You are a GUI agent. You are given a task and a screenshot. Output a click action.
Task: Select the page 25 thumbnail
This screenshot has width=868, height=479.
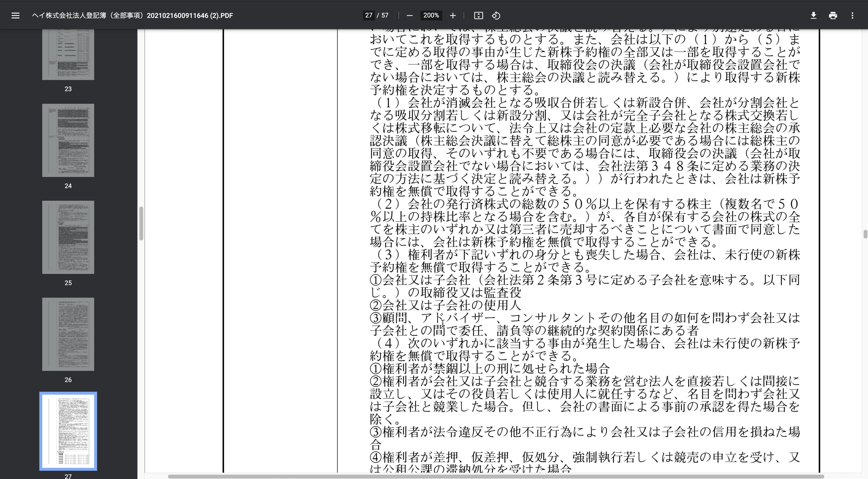68,237
